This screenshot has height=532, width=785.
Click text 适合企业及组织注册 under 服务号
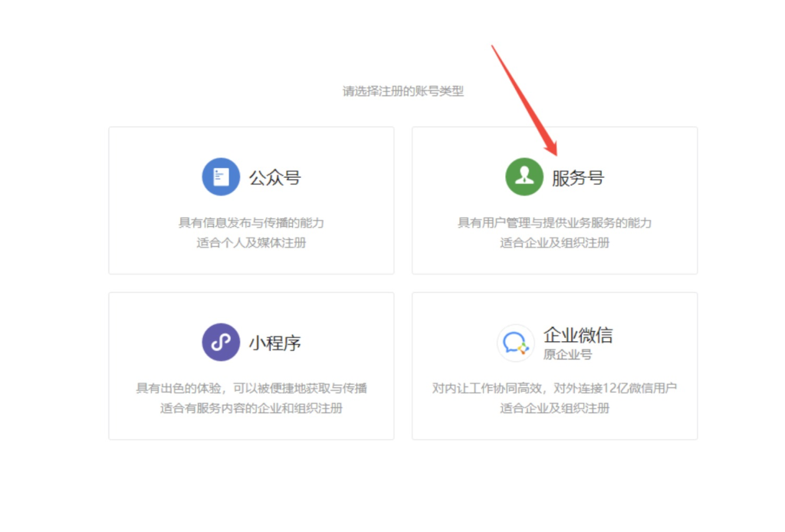click(x=553, y=243)
